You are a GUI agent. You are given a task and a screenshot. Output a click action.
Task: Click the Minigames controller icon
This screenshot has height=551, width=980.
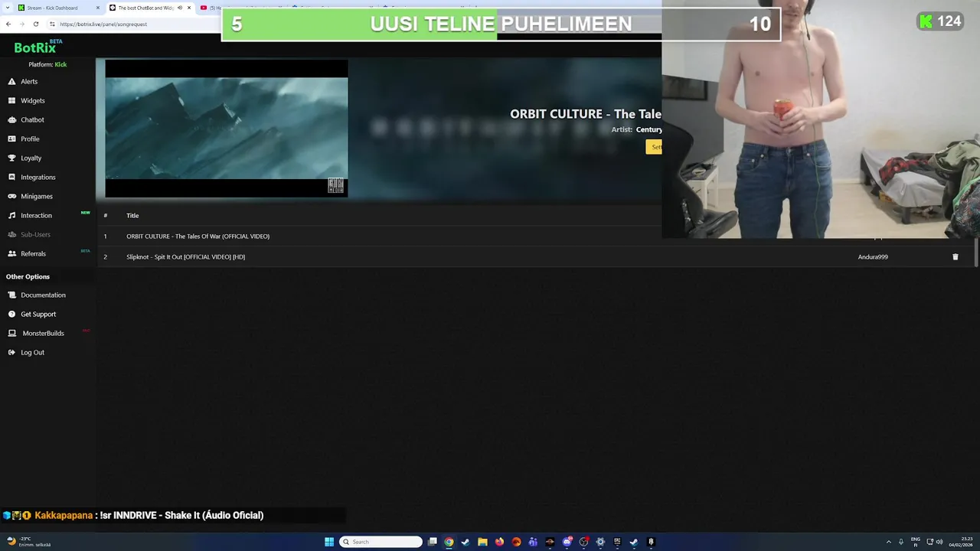coord(12,196)
